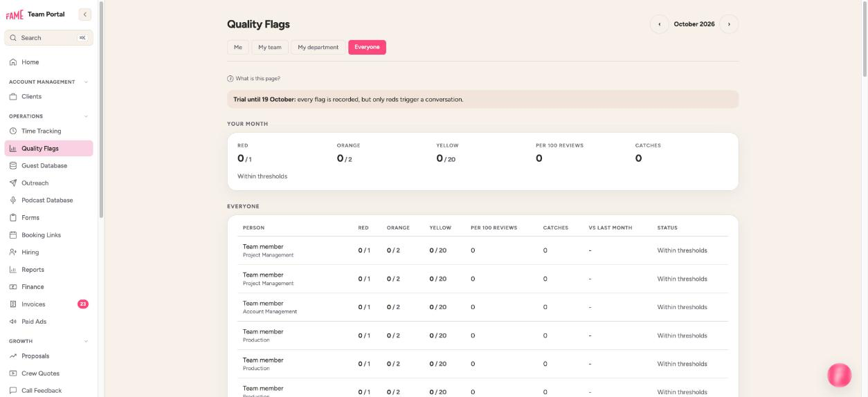Image resolution: width=868 pixels, height=397 pixels.
Task: Open Crew Quotes page
Action: click(48, 373)
